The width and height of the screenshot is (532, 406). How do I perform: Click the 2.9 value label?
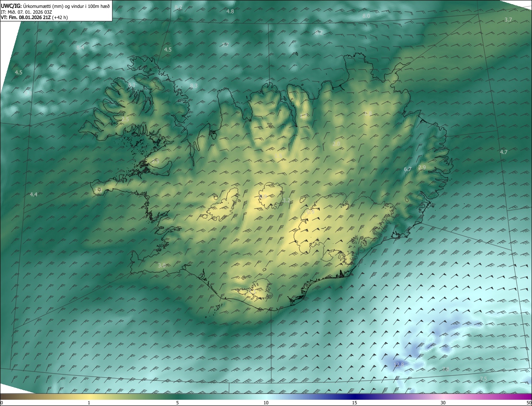(422, 168)
